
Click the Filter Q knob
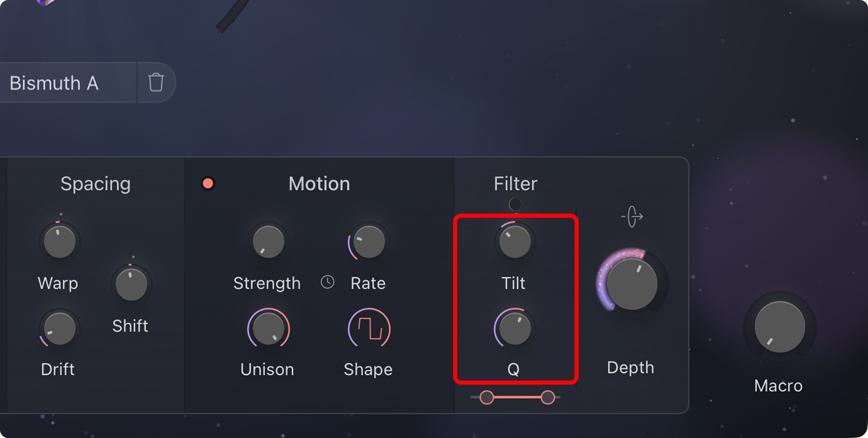coord(515,329)
